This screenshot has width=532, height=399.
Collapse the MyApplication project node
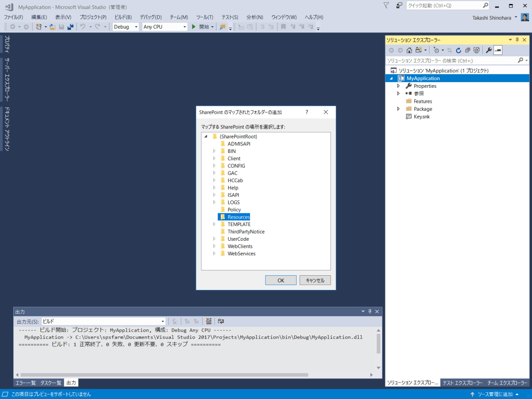pos(391,78)
